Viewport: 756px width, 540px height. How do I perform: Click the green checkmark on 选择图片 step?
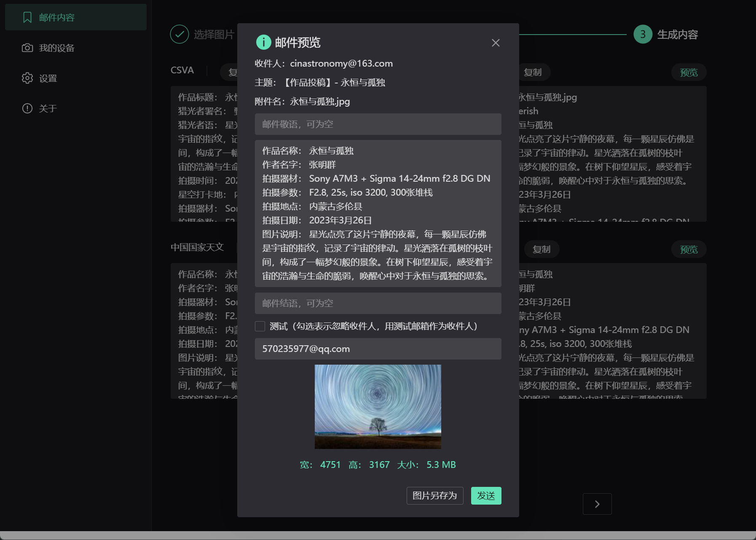pyautogui.click(x=179, y=34)
